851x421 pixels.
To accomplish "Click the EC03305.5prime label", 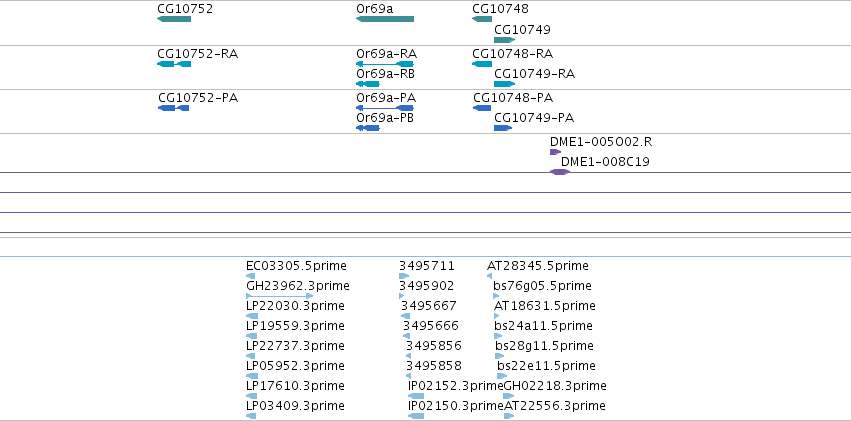I will coord(296,266).
